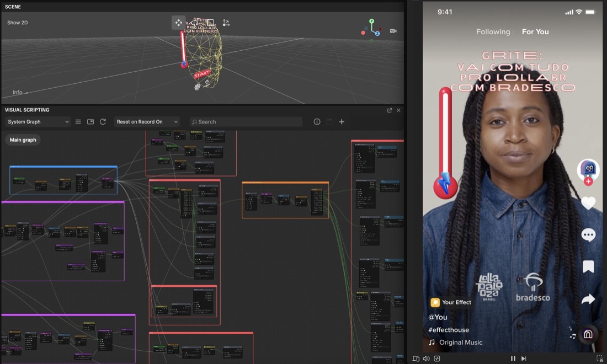This screenshot has width=607, height=364.
Task: Select the orange-bordered node group frame
Action: pos(285,200)
